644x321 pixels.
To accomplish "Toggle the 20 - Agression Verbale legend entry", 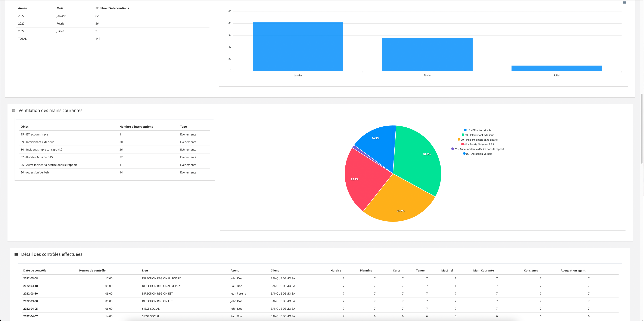I will point(479,154).
